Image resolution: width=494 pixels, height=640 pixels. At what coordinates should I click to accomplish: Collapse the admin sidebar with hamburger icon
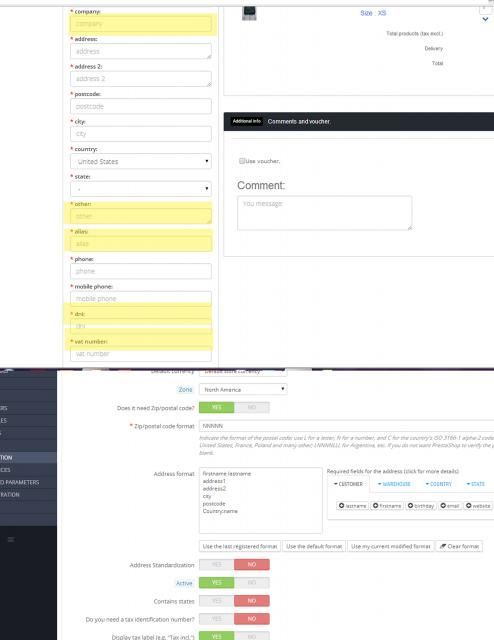click(x=11, y=540)
